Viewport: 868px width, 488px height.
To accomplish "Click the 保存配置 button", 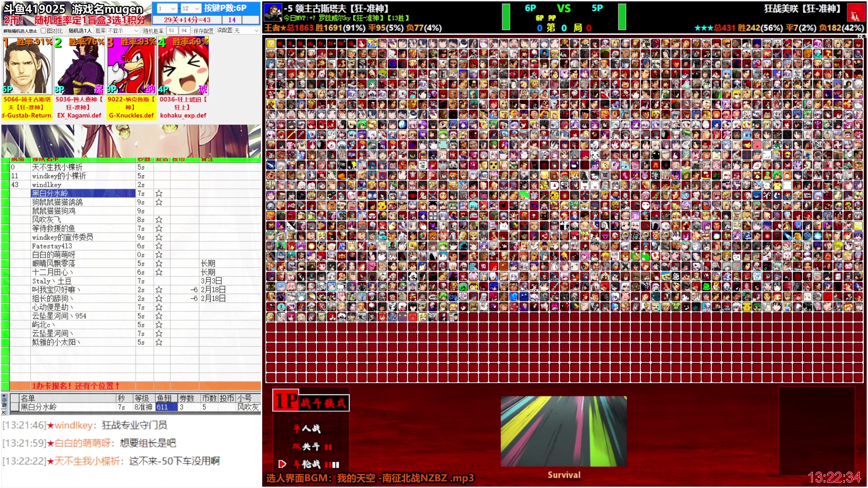I will [203, 31].
